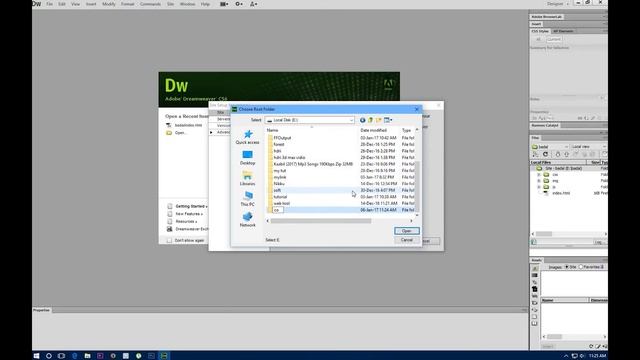Show Templates category in the Assets panel

(535, 317)
